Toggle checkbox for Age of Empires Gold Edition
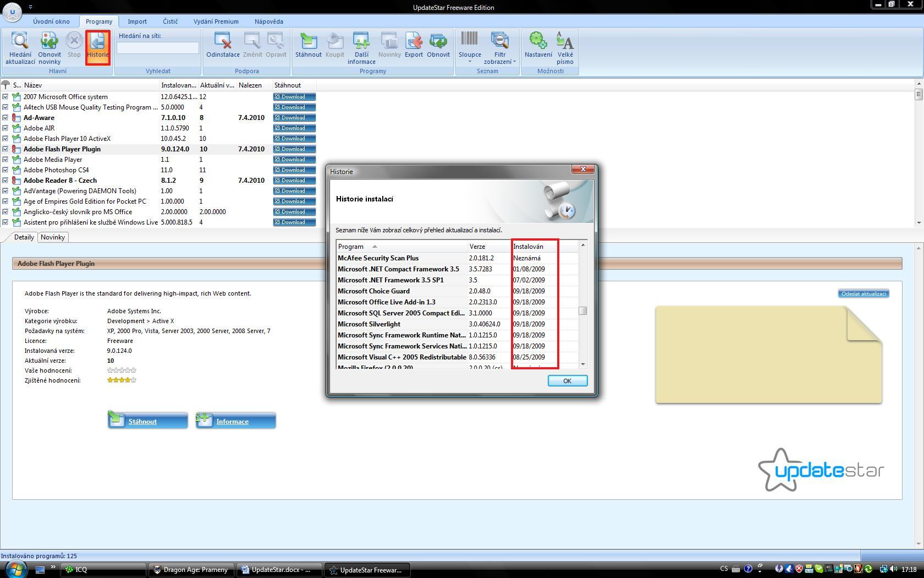Screen dimensions: 924x578 point(5,201)
